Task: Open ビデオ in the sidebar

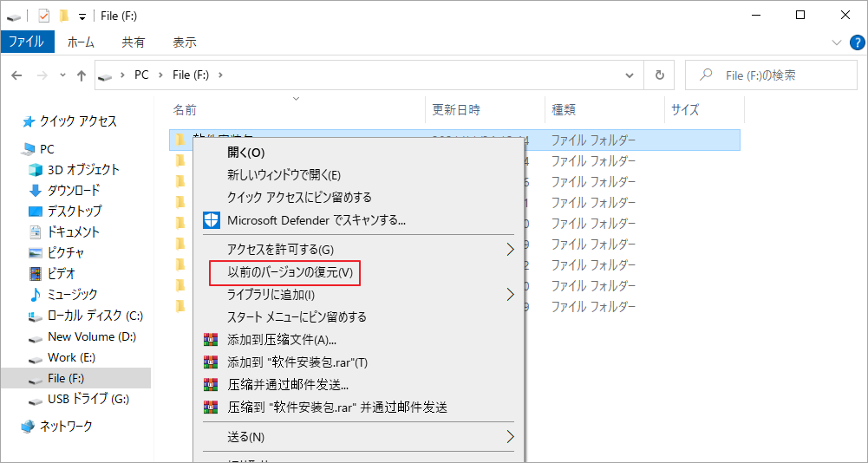Action: [x=52, y=273]
